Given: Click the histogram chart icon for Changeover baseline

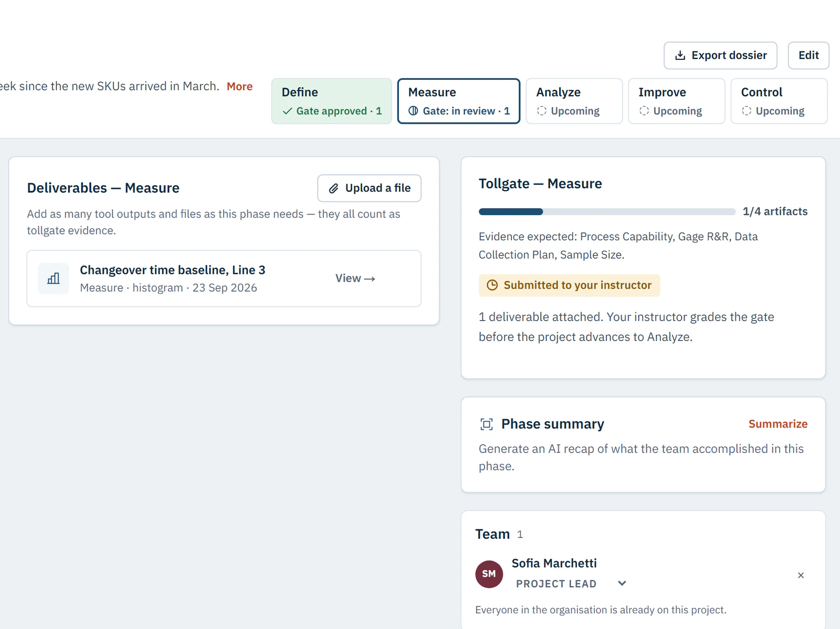Looking at the screenshot, I should click(x=54, y=279).
